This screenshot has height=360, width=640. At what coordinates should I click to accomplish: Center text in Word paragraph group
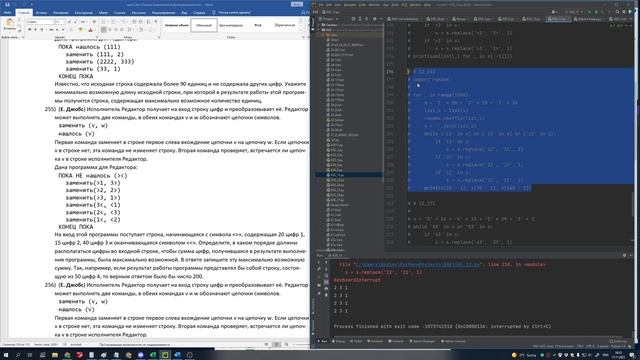[109, 29]
